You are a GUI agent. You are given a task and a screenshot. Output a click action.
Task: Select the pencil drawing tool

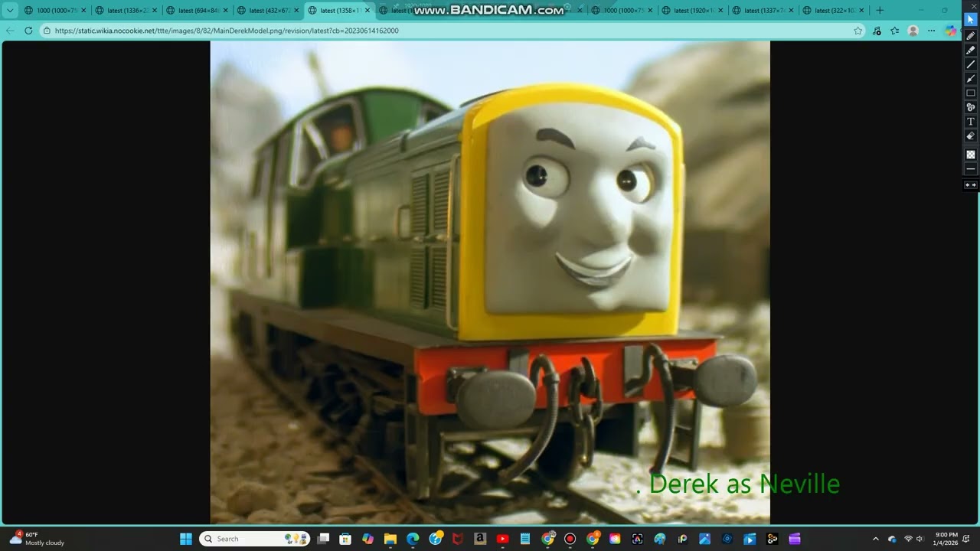tap(970, 36)
